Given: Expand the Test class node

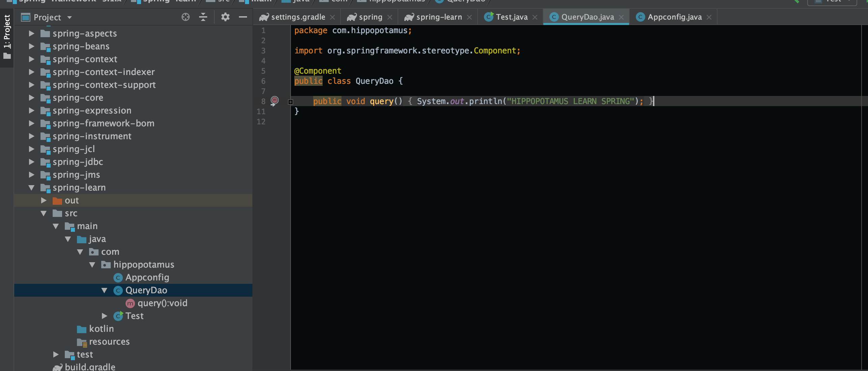Looking at the screenshot, I should click(104, 316).
